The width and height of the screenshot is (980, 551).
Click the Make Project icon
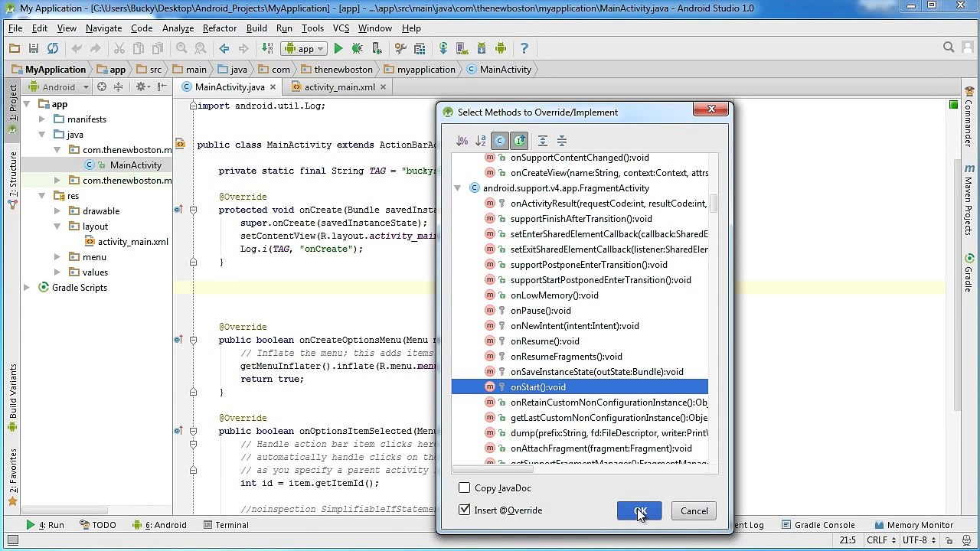click(x=267, y=48)
